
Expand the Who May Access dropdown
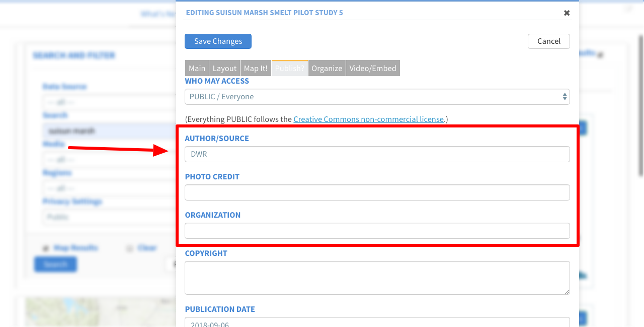point(377,97)
